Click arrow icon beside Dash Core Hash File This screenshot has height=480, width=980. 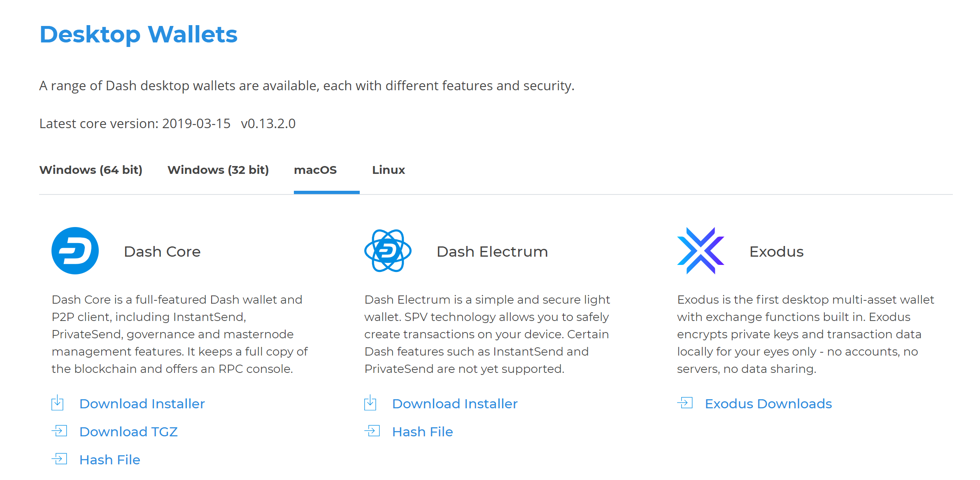(60, 459)
